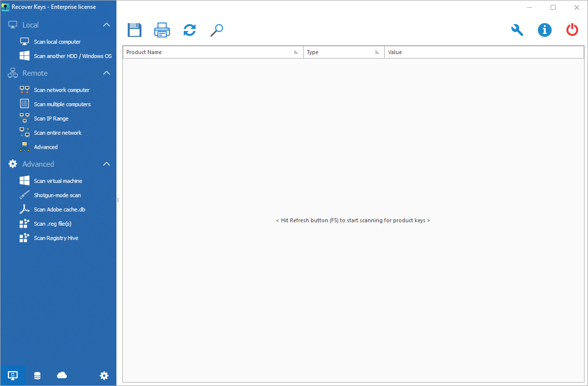The height and width of the screenshot is (386, 588).
Task: Click the monitor icon beside Scan local computer
Action: tap(25, 42)
